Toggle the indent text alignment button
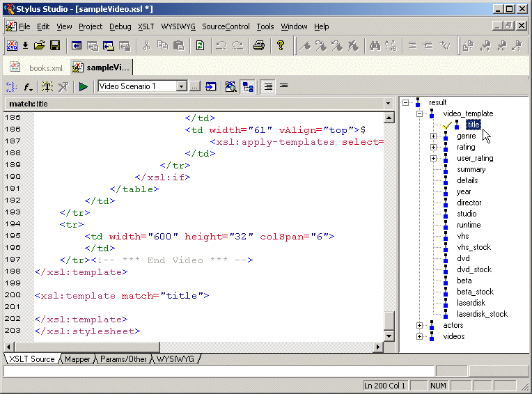Viewport: 532px width, 394px height. pyautogui.click(x=268, y=86)
